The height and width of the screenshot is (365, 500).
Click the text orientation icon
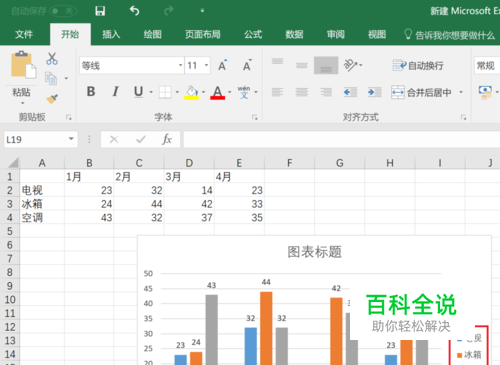tap(351, 65)
